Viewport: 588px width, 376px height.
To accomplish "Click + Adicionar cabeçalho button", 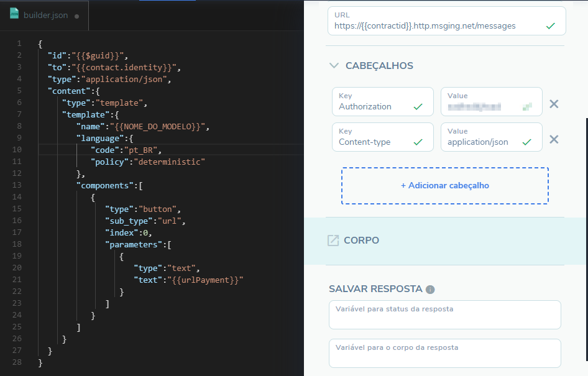I will coord(444,185).
